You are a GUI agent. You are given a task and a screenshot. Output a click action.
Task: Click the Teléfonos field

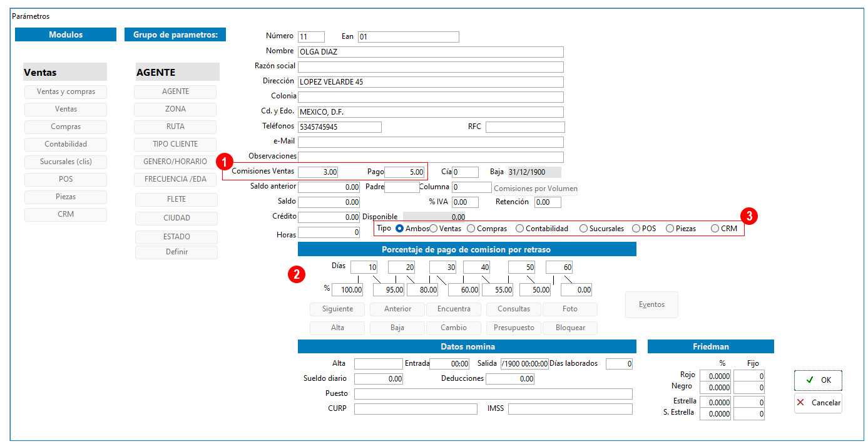tap(340, 127)
